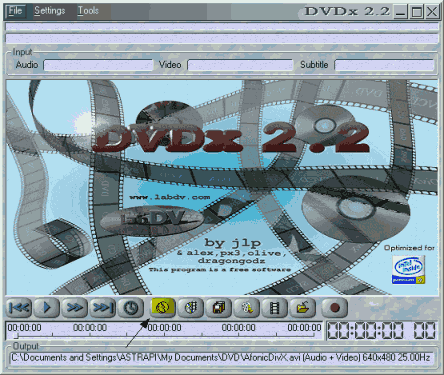This screenshot has width=444, height=375.
Task: Click the timeline slider handle
Action: (16, 335)
